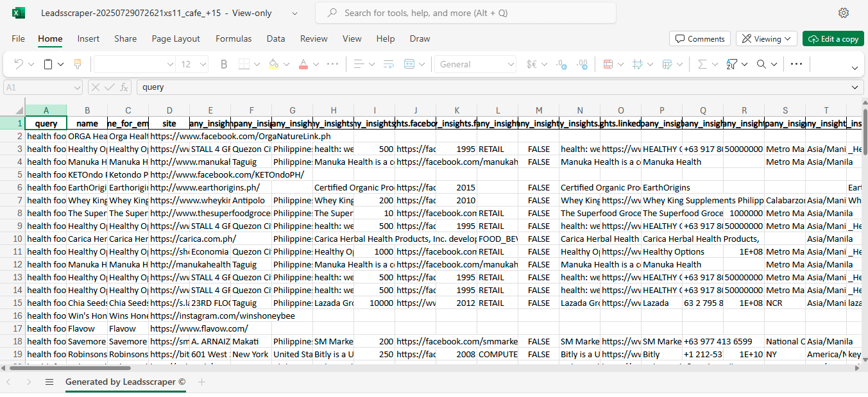Click the Edit a copy button
The width and height of the screenshot is (868, 397).
833,38
